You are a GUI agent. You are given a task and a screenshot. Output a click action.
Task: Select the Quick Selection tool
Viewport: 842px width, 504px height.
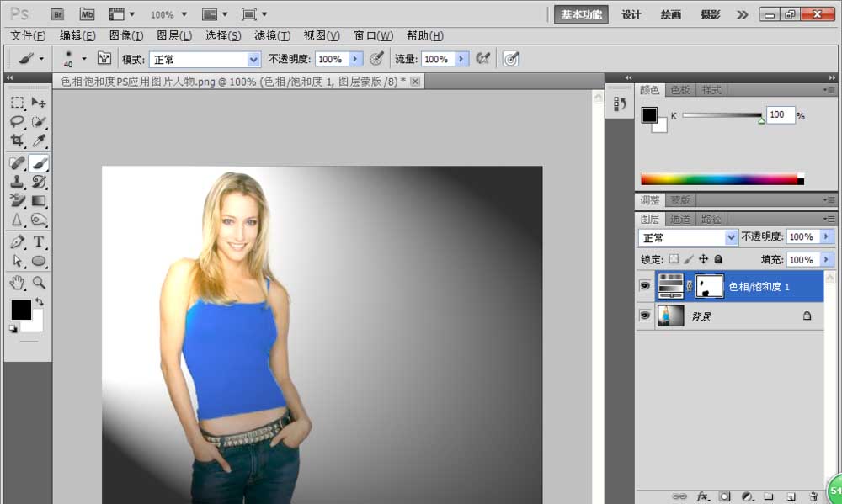(x=39, y=122)
